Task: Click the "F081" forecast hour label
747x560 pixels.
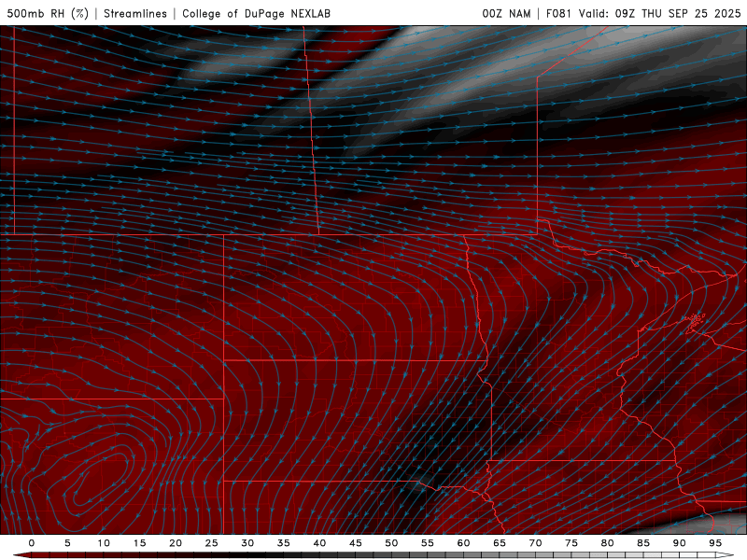Action: tap(558, 13)
